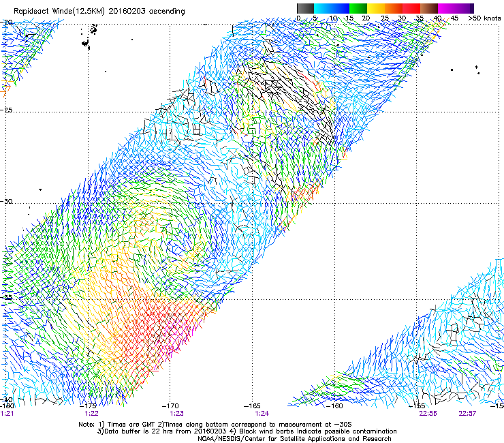Click the purple '1:22' time label
The image size is (504, 443).
pos(92,414)
